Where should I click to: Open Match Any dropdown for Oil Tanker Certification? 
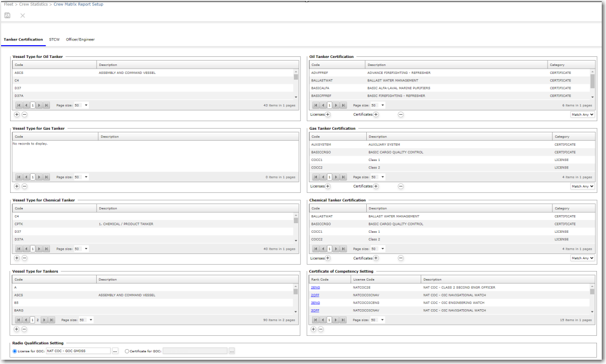582,114
